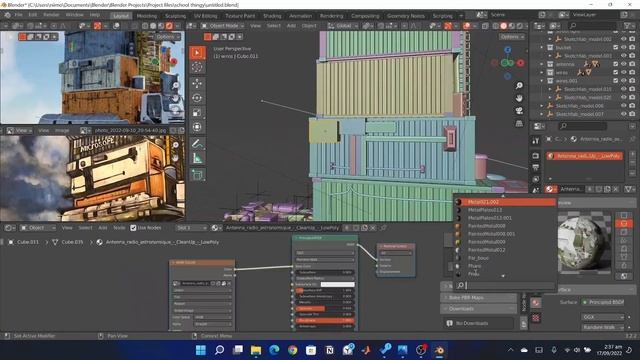Open the Object Mode dropdown

click(222, 26)
